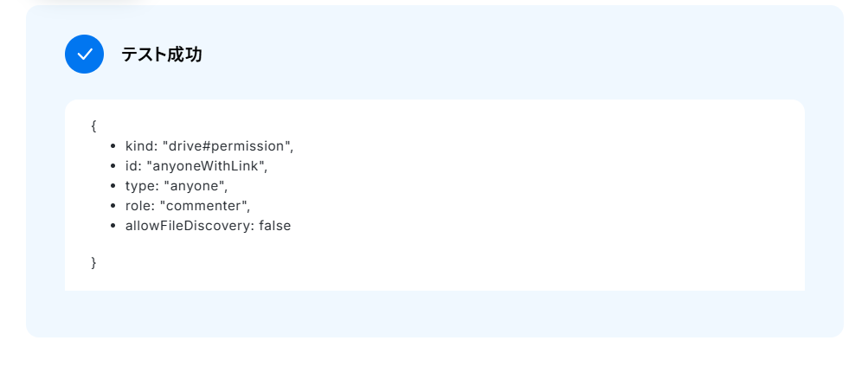This screenshot has height=366, width=868.
Task: Click the blue checkmark success icon
Action: coord(84,55)
